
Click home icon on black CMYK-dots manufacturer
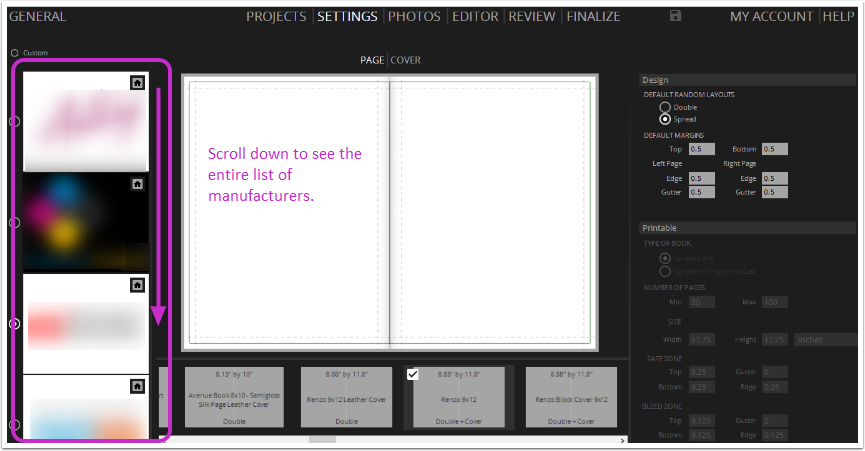[x=137, y=184]
